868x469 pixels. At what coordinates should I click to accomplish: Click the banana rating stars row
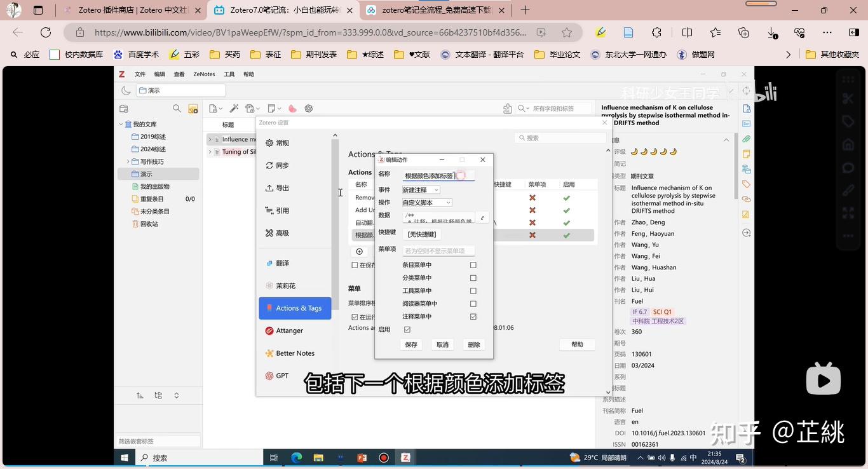coord(654,152)
